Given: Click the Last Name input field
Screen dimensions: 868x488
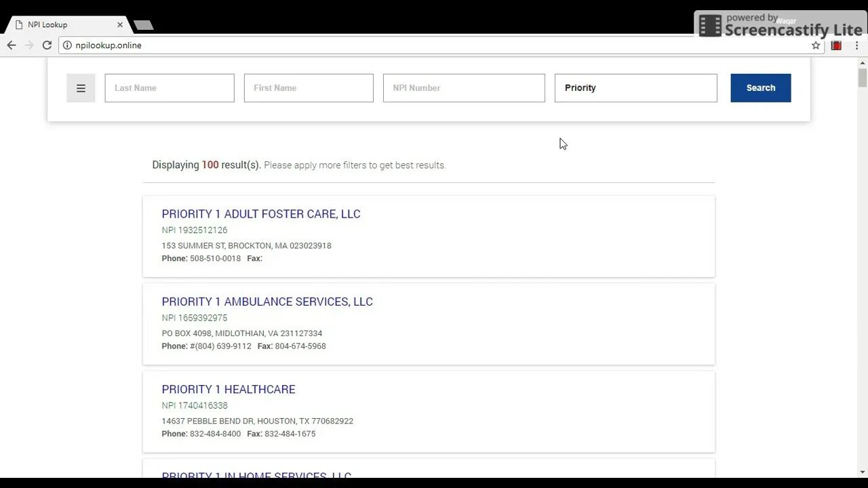Looking at the screenshot, I should pyautogui.click(x=170, y=88).
